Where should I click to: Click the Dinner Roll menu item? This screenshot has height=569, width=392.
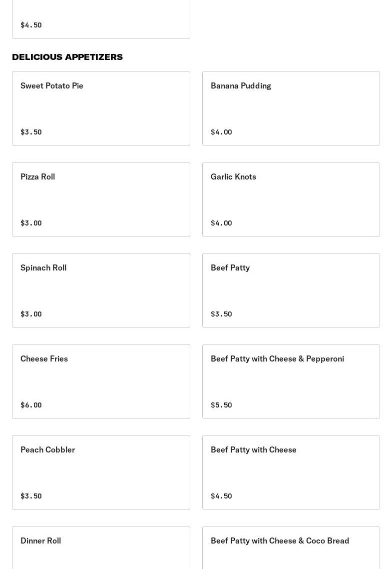[x=101, y=547]
